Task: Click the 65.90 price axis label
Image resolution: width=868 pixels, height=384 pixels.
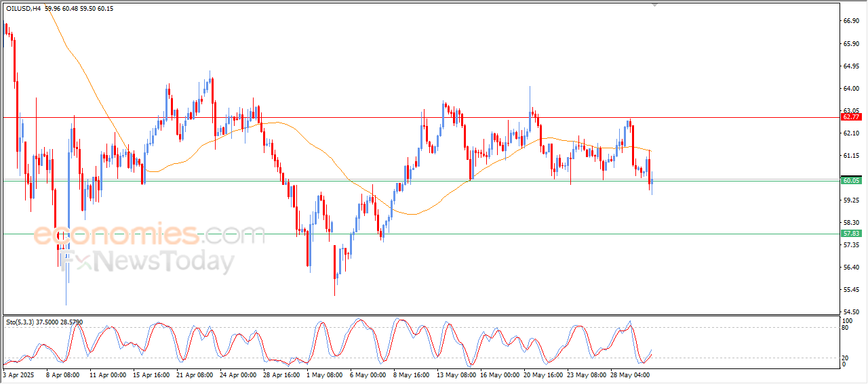Action: 851,43
